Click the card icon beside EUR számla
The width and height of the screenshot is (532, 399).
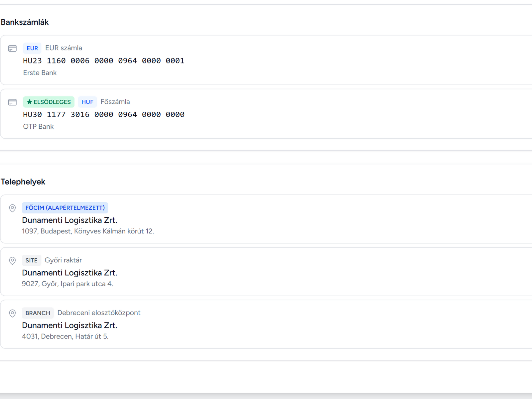pyautogui.click(x=12, y=49)
